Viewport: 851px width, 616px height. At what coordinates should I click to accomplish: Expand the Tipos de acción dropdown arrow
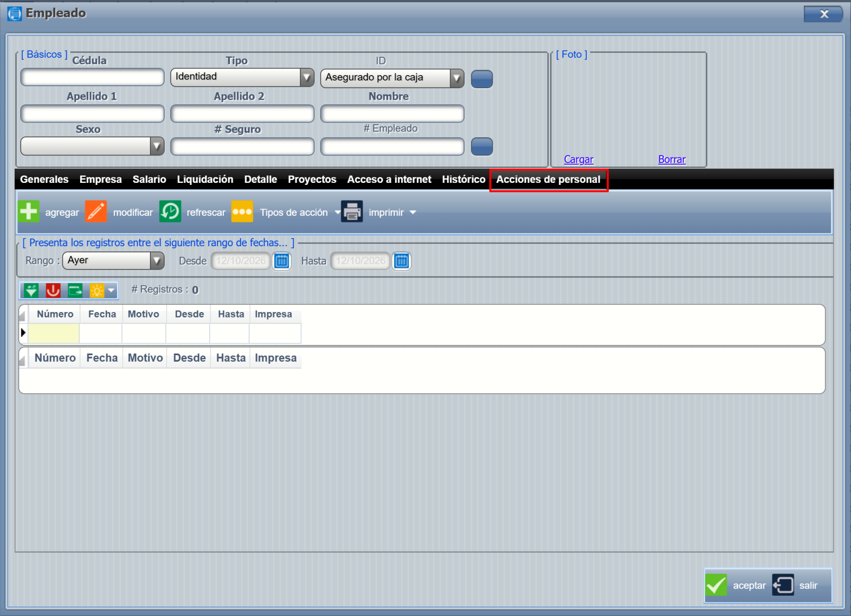[337, 212]
